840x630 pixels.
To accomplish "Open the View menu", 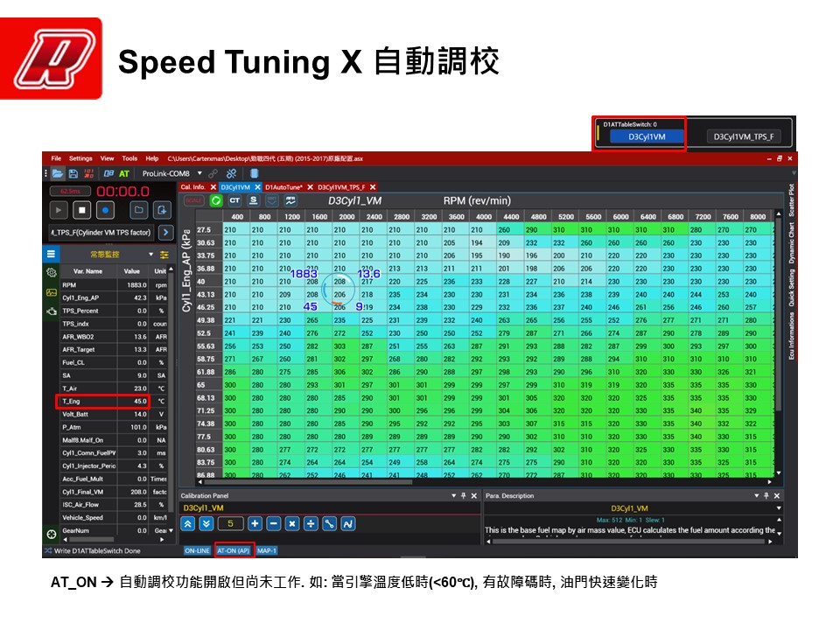I will 107,158.
